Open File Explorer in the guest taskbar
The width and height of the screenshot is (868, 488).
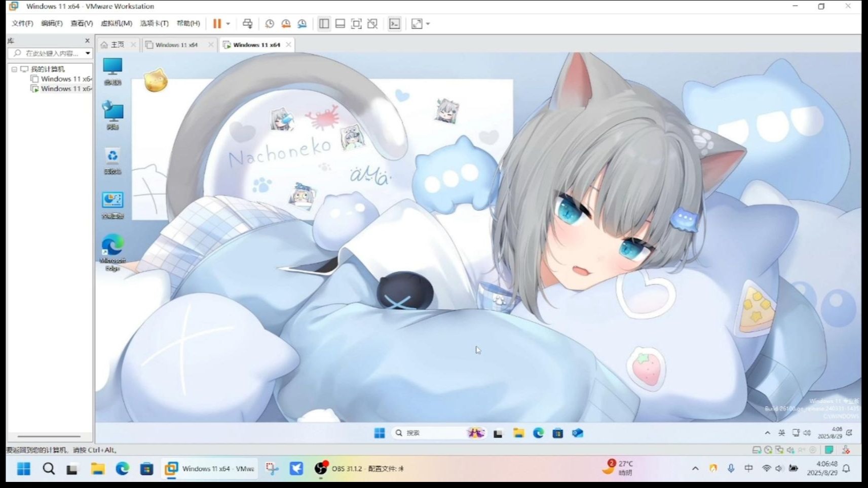(x=518, y=433)
